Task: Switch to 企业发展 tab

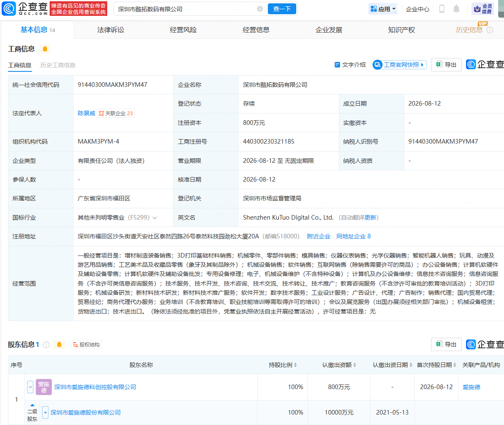Action: pos(329,30)
